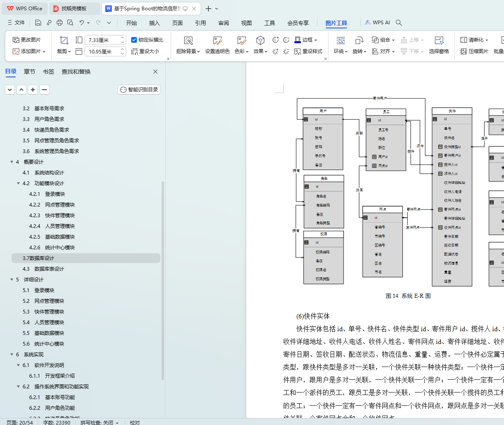Viewport: 504px width, 425px height.
Task: Open the WPS Office home tab
Action: click(25, 8)
